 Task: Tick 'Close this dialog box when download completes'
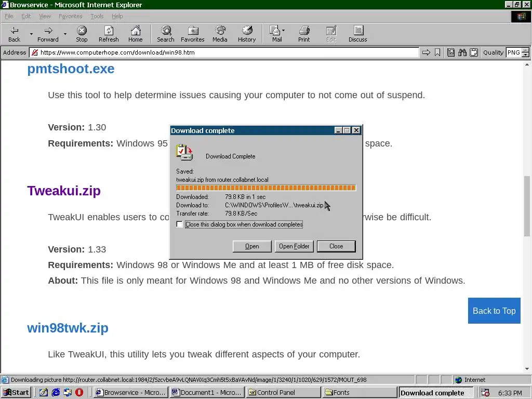point(179,224)
